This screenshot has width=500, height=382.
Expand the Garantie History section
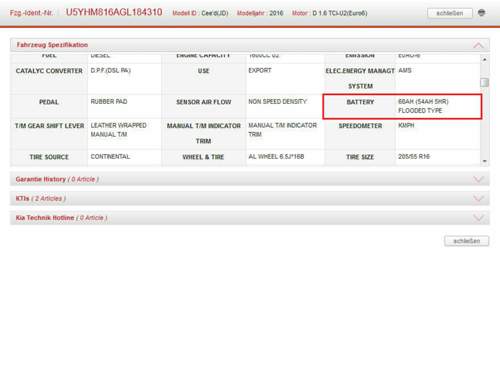click(478, 179)
